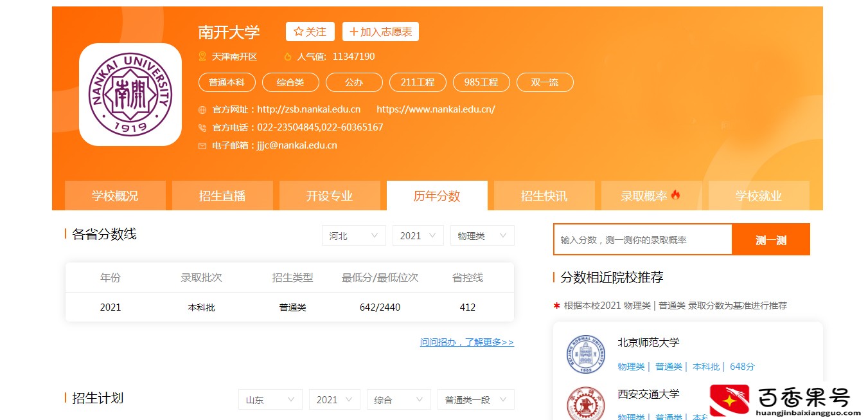Click the 测一测 button
The height and width of the screenshot is (420, 868).
(771, 239)
